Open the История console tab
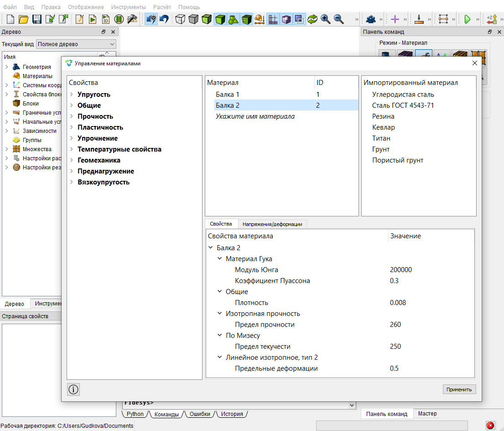Viewport: 504px width, 431px height. 232,414
